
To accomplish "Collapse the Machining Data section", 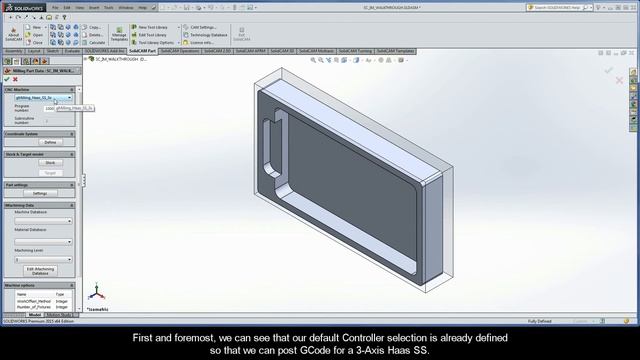I will pos(72,205).
